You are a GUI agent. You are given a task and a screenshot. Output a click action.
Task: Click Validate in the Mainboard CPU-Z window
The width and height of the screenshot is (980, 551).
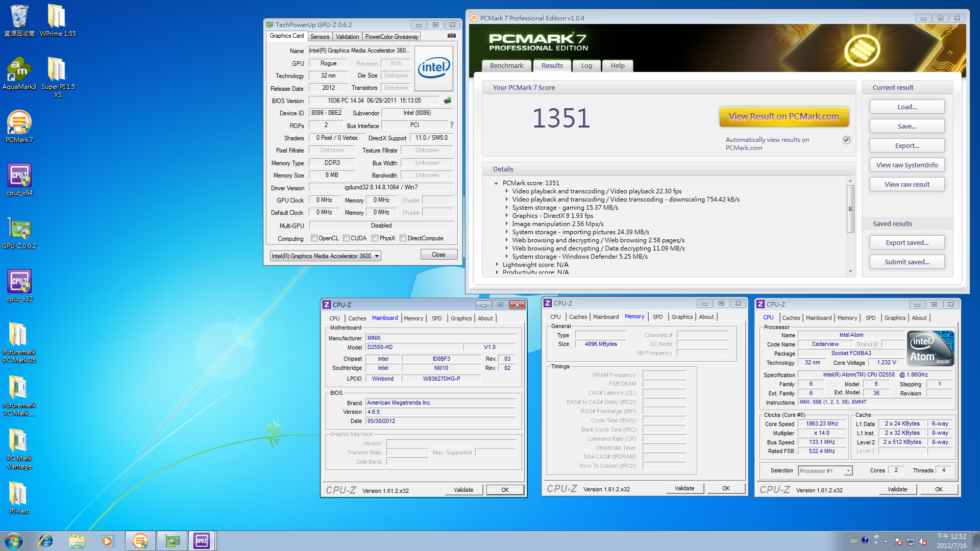463,490
